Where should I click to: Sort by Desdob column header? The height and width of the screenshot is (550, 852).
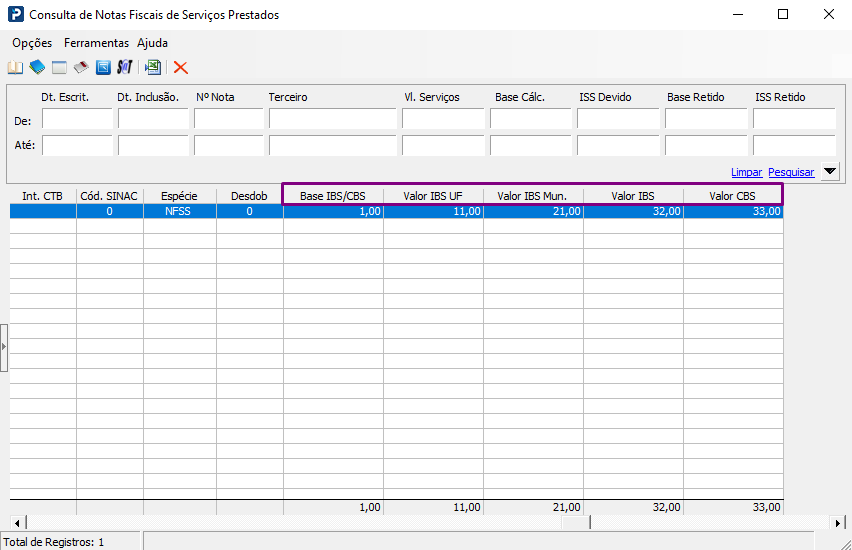point(249,196)
